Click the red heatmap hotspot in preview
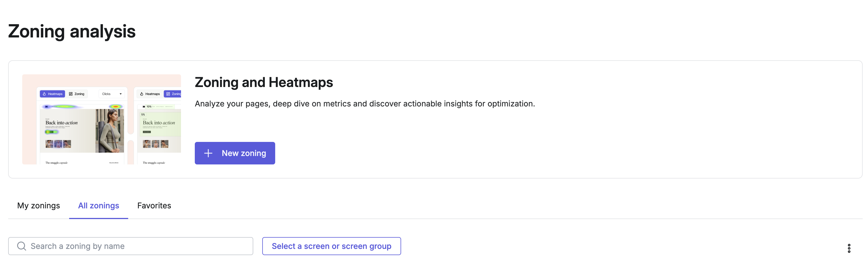 tap(116, 107)
